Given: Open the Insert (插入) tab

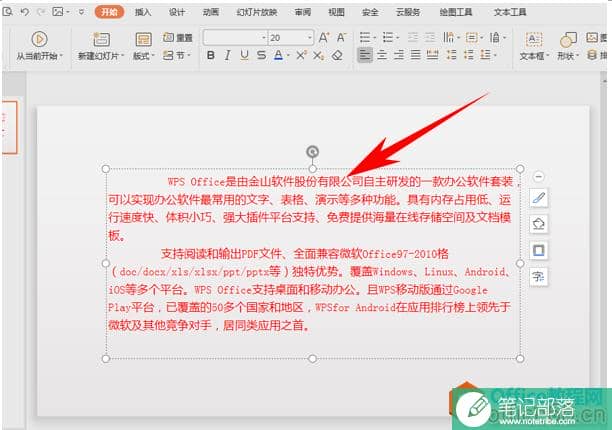Looking at the screenshot, I should [143, 12].
